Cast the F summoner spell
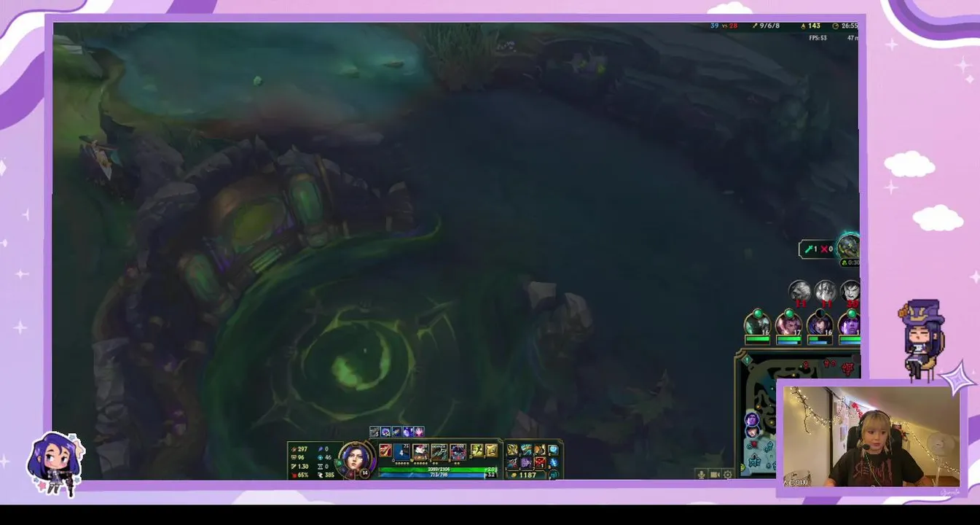This screenshot has height=525, width=980. [491, 450]
